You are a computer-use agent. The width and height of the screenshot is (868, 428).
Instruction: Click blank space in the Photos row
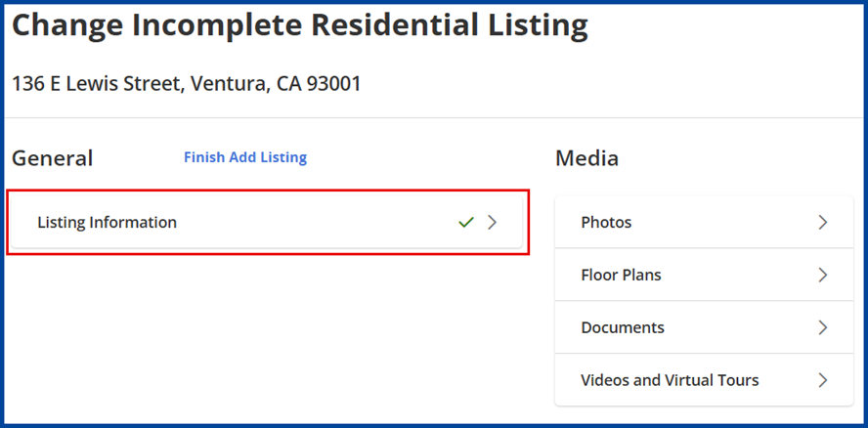(723, 223)
